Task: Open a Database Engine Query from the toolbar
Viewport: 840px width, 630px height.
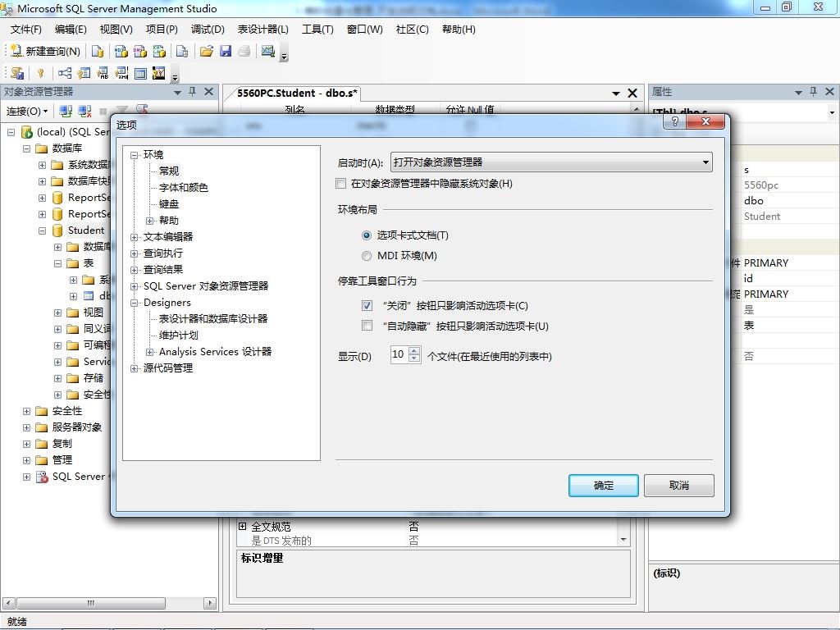Action: coord(98,52)
